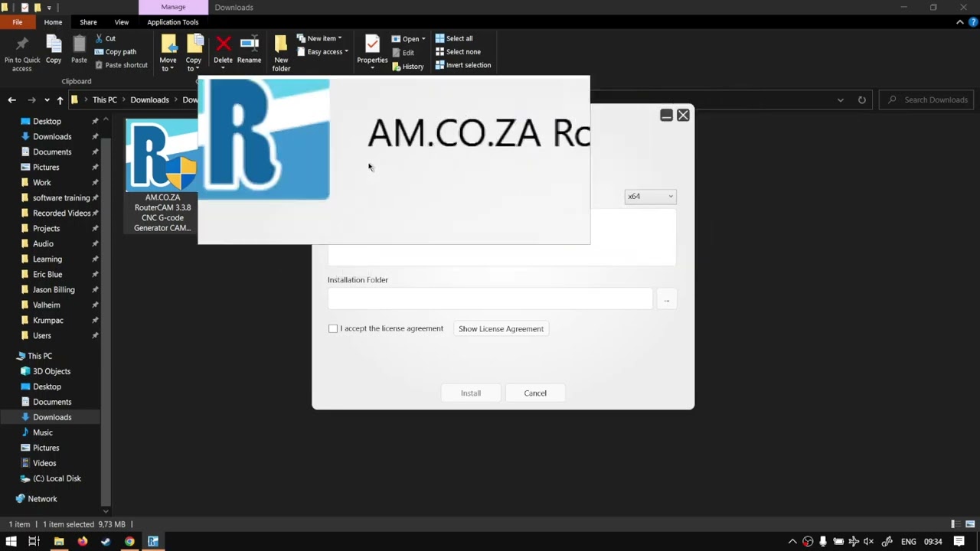Click the red Delete icon
980x551 pixels.
click(x=224, y=44)
